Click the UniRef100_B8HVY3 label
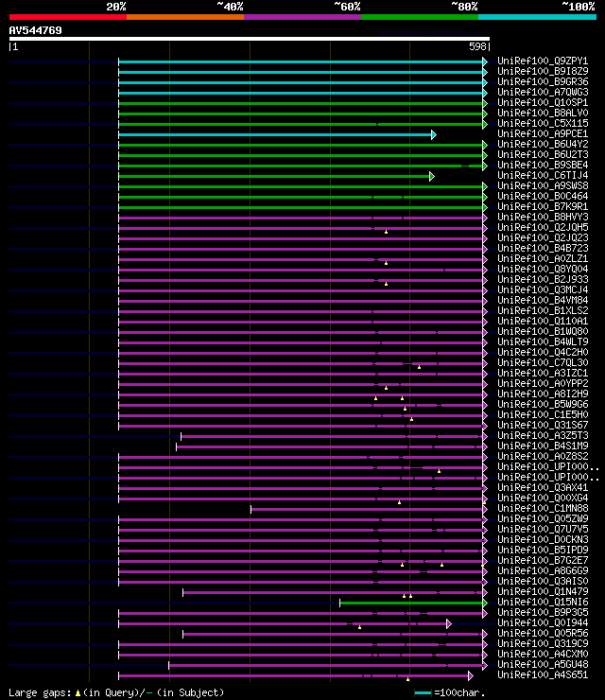Screen dimensions: 605x700 click(x=543, y=217)
